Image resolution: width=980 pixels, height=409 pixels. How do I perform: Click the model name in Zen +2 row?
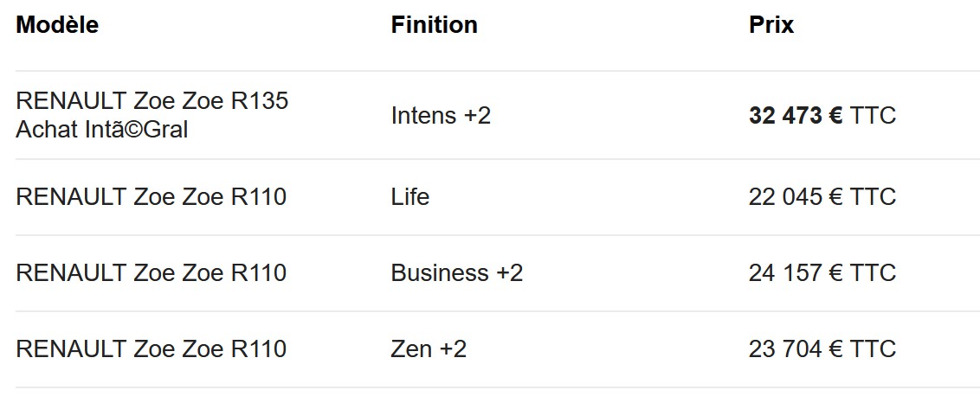pyautogui.click(x=151, y=349)
